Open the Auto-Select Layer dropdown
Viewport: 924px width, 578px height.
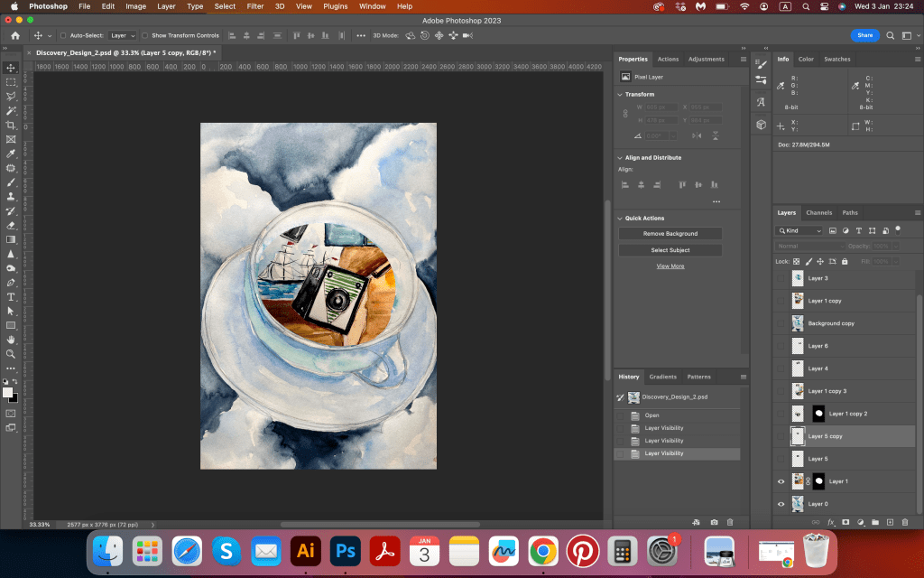tap(122, 35)
